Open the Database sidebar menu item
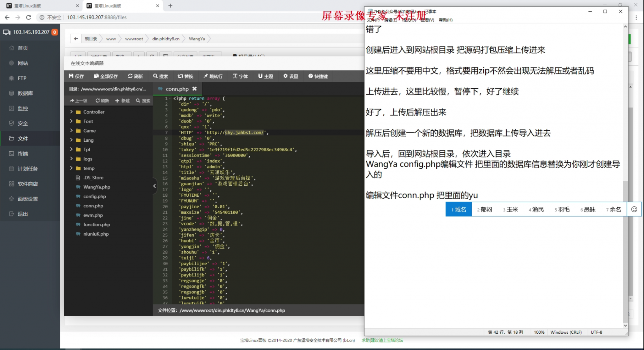 point(25,93)
